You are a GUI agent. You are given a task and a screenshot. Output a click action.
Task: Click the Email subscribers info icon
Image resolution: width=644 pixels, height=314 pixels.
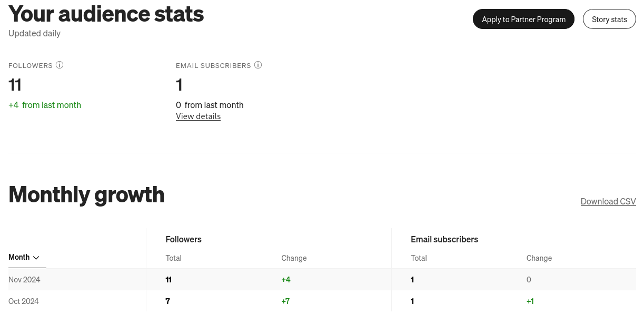point(258,65)
